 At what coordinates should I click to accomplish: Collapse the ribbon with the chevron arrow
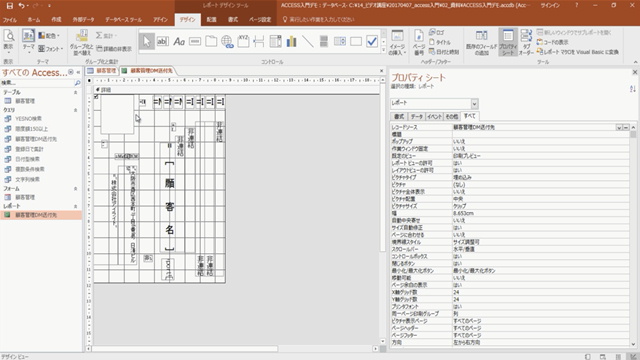[x=635, y=62]
